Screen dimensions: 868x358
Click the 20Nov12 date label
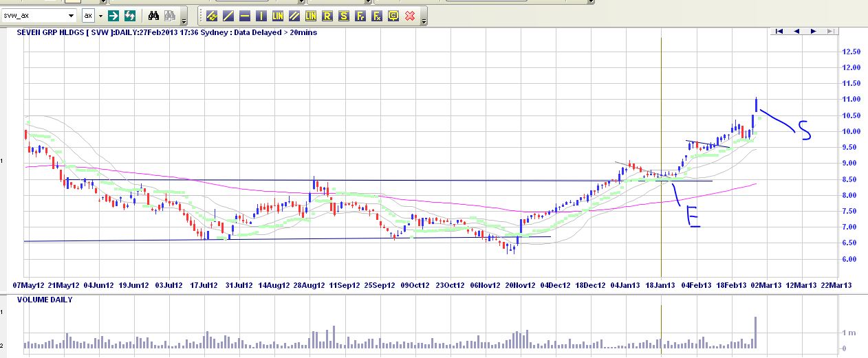[x=521, y=284]
